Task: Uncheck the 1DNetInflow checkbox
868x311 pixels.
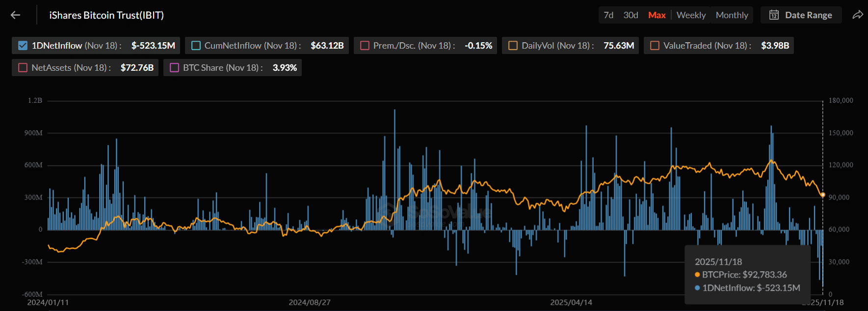Action: point(23,46)
